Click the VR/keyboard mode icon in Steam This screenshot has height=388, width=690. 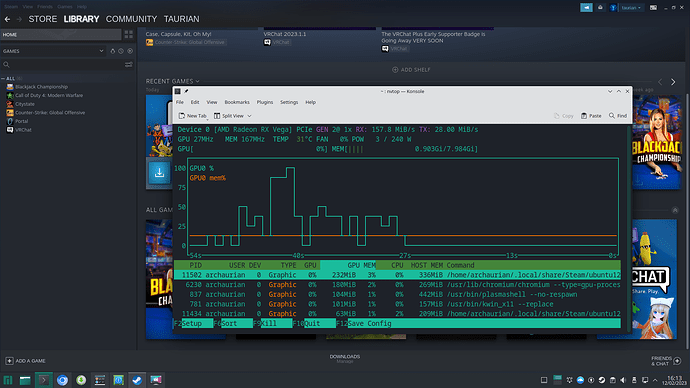click(653, 7)
